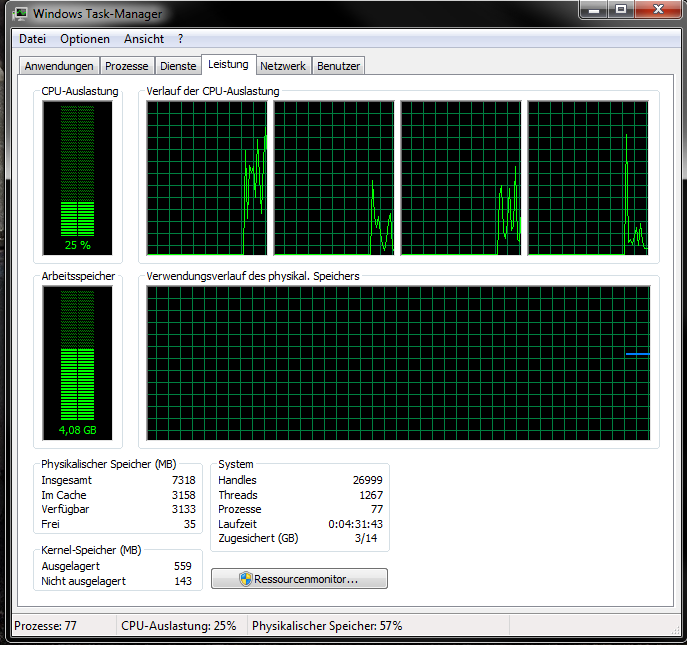Click the status bar Prozesse: 77 entry
The height and width of the screenshot is (645, 687).
pos(46,626)
